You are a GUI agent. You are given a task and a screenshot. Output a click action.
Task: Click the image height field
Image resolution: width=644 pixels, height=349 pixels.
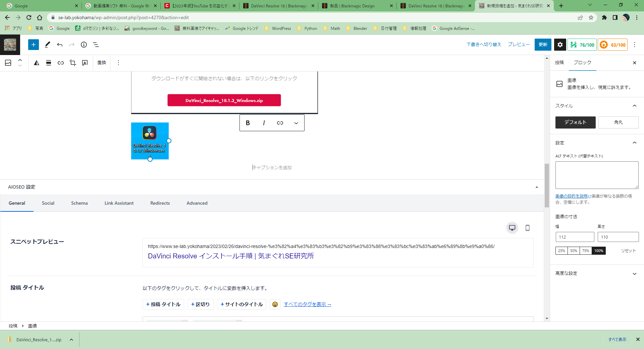pos(618,237)
